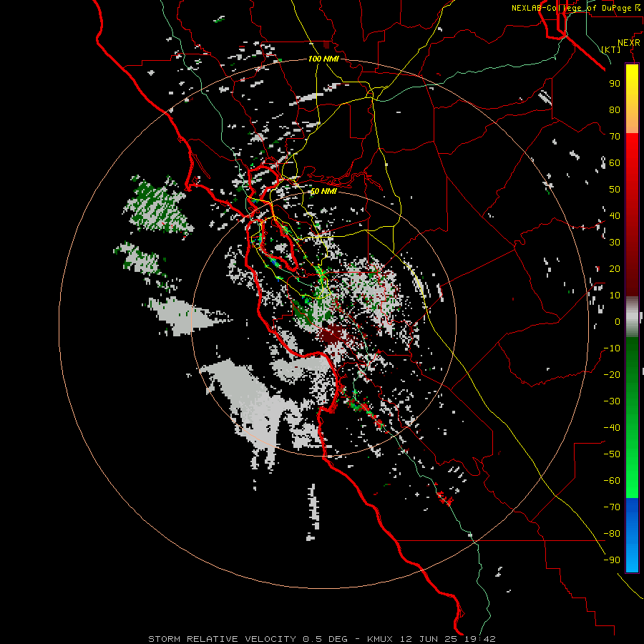Click the -40 value on the velocity scale
The width and height of the screenshot is (644, 644).
[612, 428]
